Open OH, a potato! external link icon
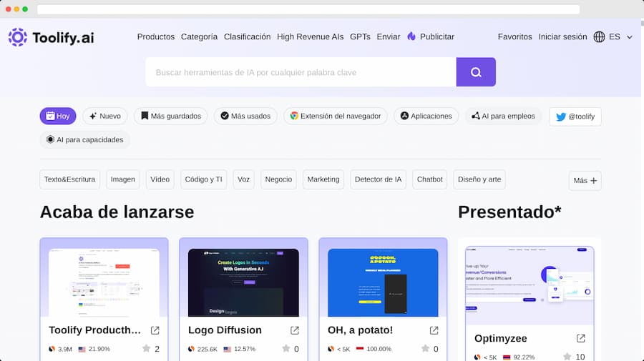 click(x=434, y=330)
